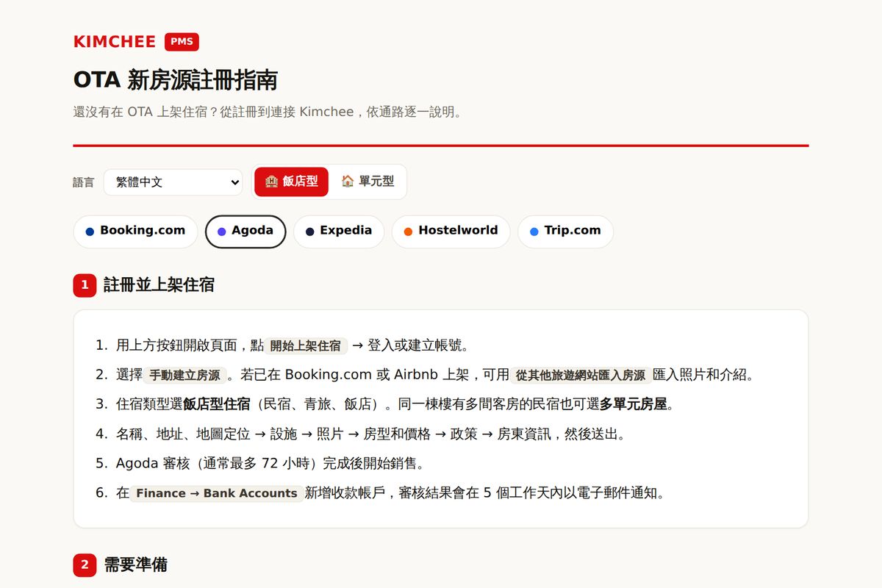Select the Booking.com channel tab
Screen dimensions: 882x588
[x=135, y=232]
